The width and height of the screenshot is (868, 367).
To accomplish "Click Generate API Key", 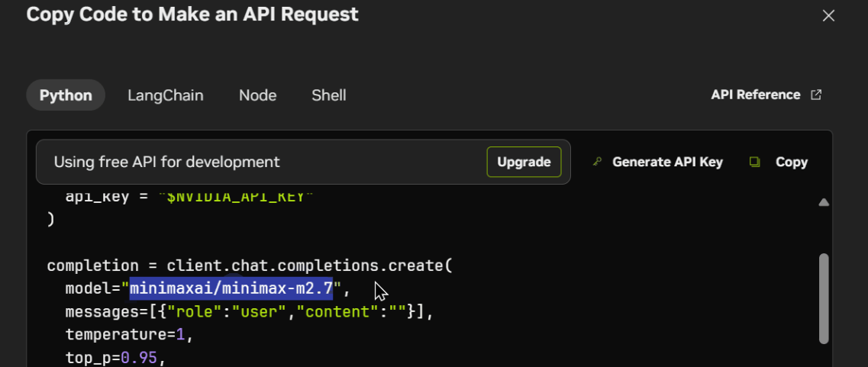I will 668,163.
